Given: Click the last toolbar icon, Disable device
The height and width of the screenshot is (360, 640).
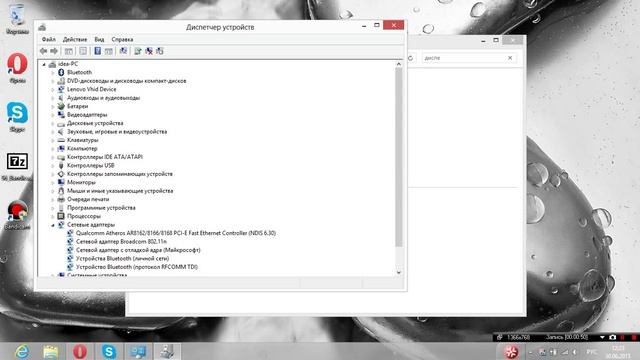Looking at the screenshot, I should (x=160, y=51).
